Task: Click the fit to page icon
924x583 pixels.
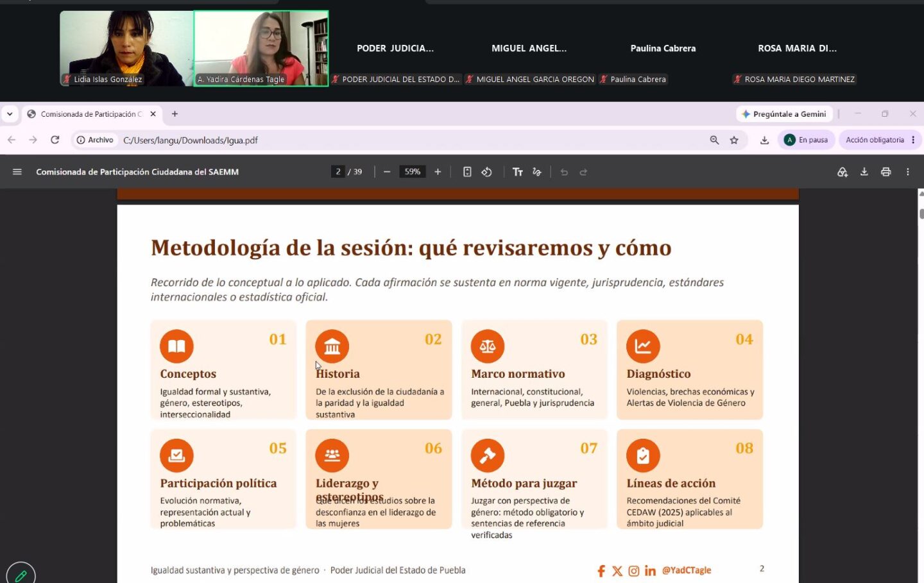Action: point(467,172)
